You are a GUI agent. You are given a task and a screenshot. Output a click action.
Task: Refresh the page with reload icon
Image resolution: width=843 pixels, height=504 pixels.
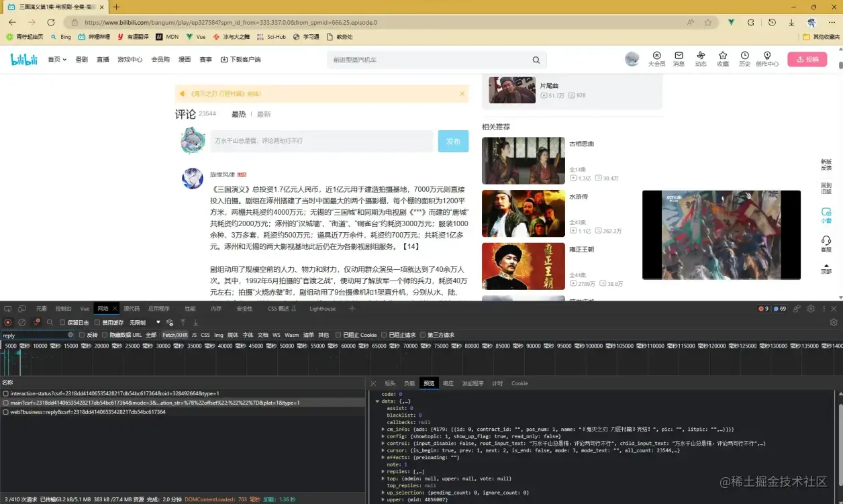coord(50,22)
